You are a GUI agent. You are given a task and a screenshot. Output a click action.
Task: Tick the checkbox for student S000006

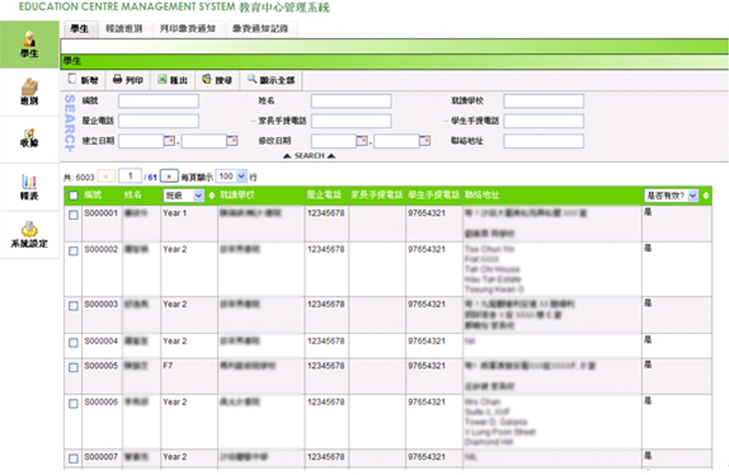pyautogui.click(x=73, y=403)
